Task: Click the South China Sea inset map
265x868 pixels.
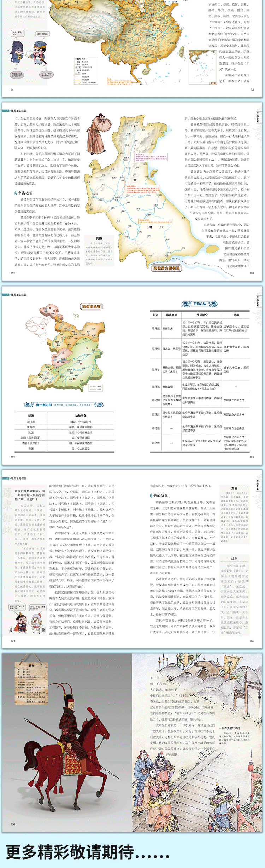Action: pyautogui.click(x=203, y=67)
